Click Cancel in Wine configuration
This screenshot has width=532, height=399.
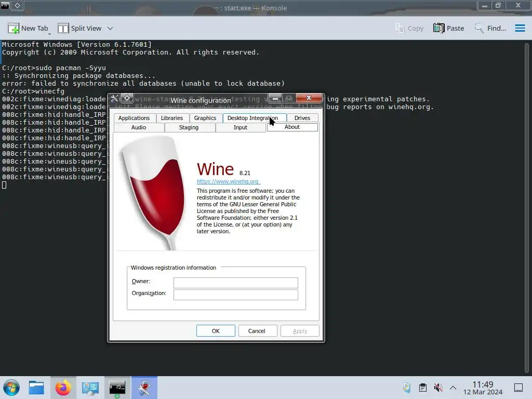coord(257,331)
